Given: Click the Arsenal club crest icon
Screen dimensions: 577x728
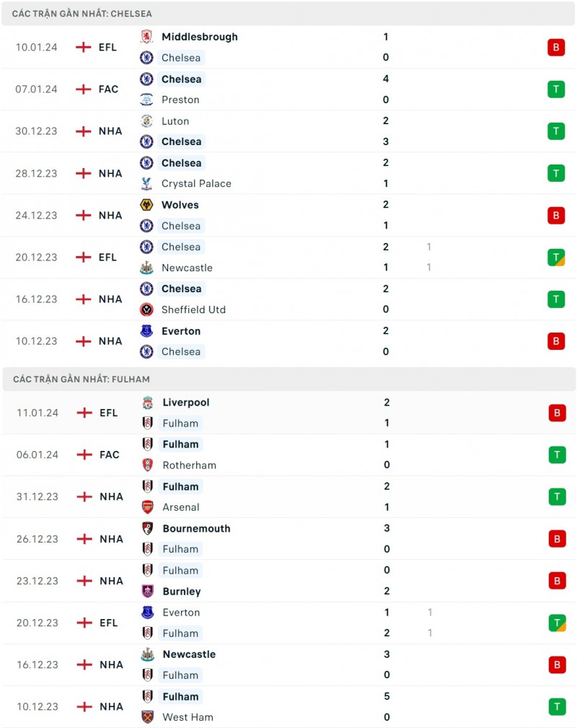Looking at the screenshot, I should click(x=147, y=507).
